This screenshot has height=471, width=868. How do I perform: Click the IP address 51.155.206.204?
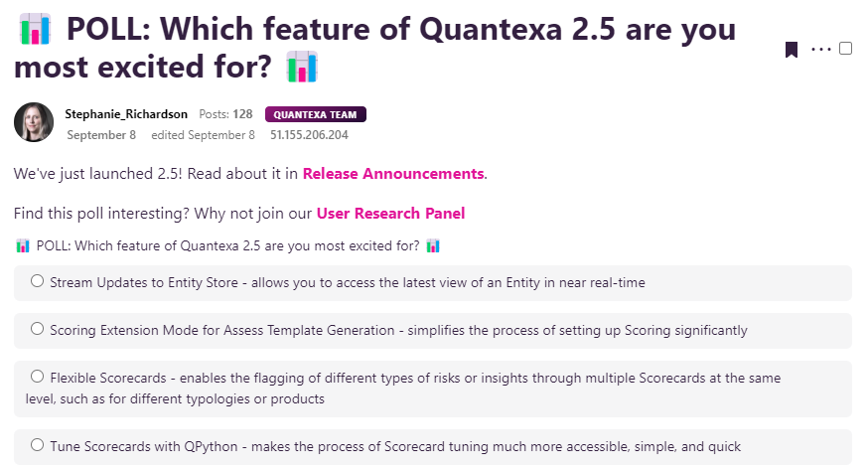tap(309, 135)
